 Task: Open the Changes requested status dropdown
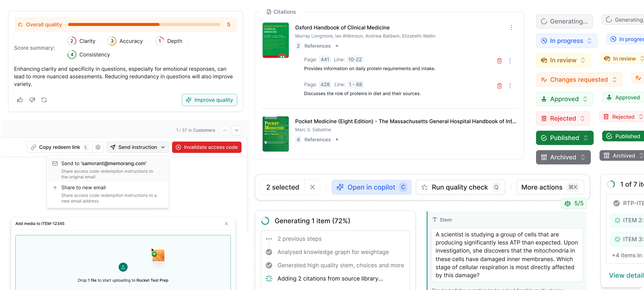click(x=579, y=80)
